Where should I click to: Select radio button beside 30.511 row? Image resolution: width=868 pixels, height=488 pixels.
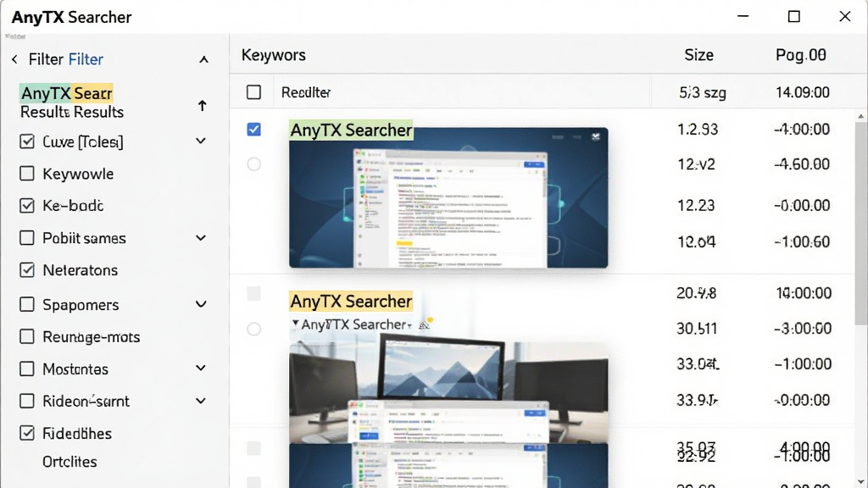point(253,330)
